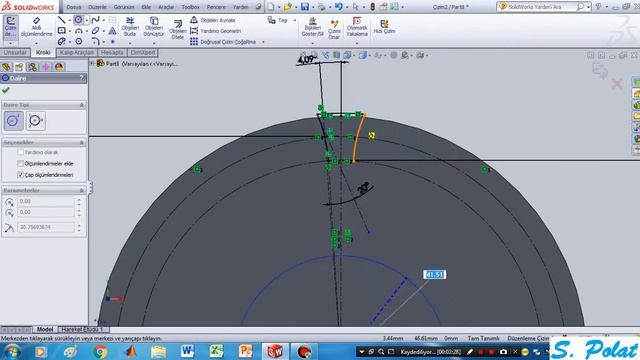Toggle Çap ölçümlendirmeleri checkbox
The height and width of the screenshot is (360, 640).
(x=20, y=175)
